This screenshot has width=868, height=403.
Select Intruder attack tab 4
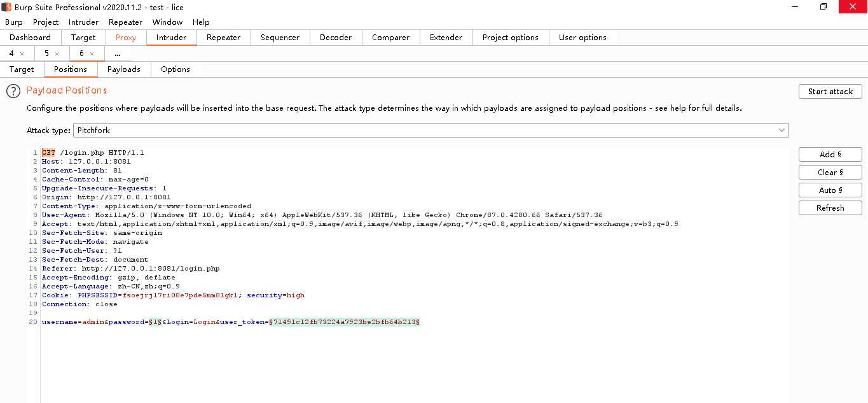(x=11, y=53)
